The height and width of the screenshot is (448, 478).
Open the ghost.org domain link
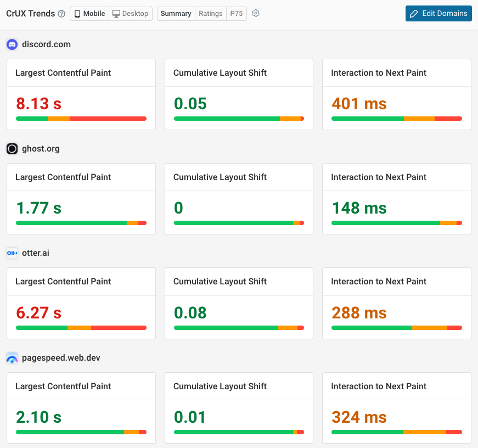tap(41, 149)
